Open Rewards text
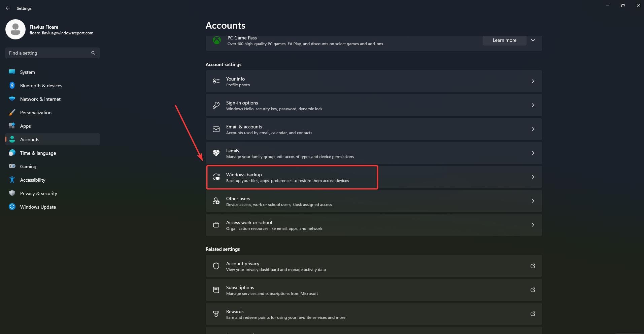 235,311
